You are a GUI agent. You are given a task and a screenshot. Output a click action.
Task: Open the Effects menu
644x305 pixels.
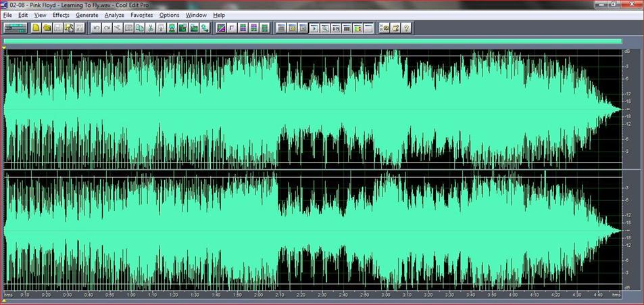click(x=61, y=15)
